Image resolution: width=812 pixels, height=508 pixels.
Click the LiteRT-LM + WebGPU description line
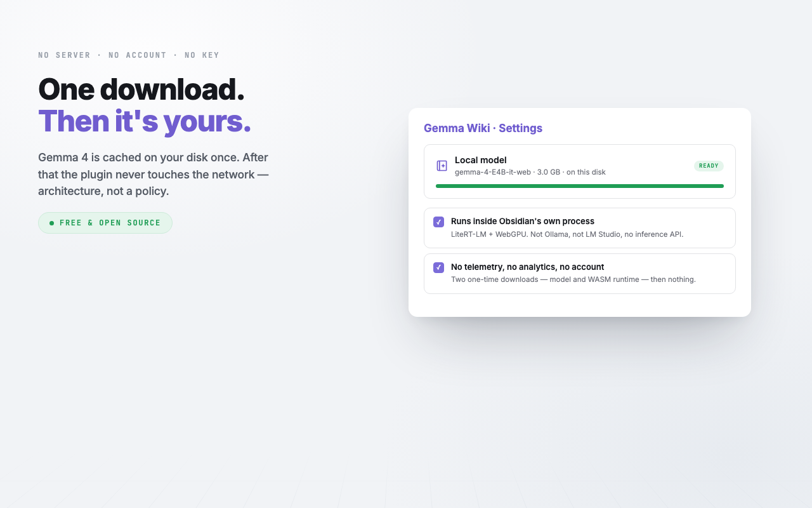pos(567,234)
